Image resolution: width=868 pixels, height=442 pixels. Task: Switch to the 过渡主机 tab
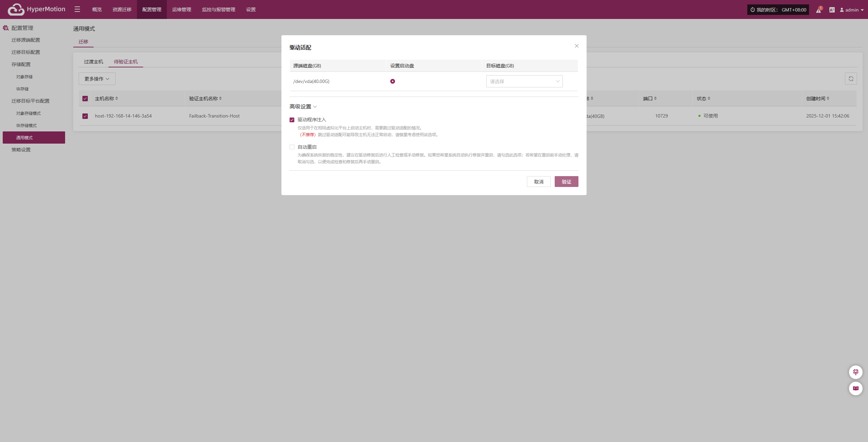(93, 62)
